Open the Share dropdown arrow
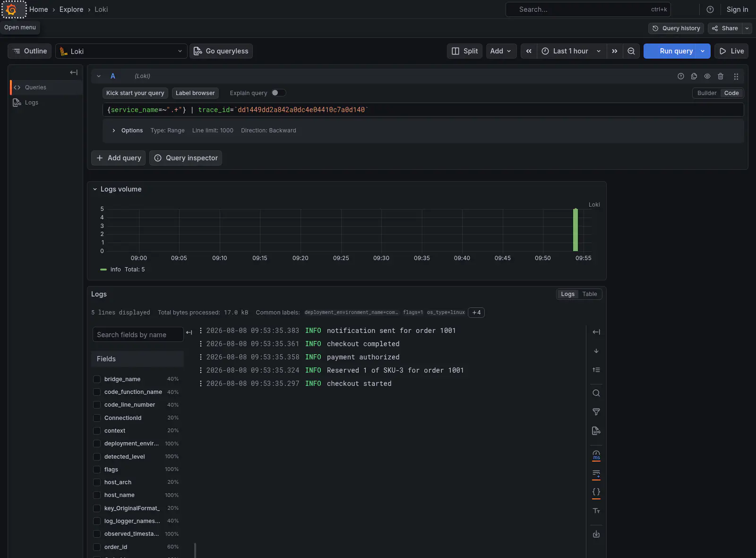Image resolution: width=756 pixels, height=558 pixels. coord(747,28)
